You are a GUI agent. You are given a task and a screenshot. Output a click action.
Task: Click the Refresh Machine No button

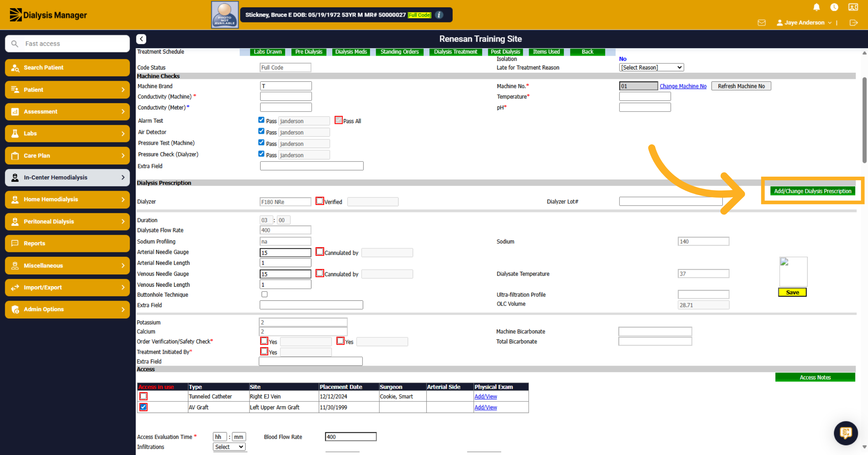click(741, 86)
